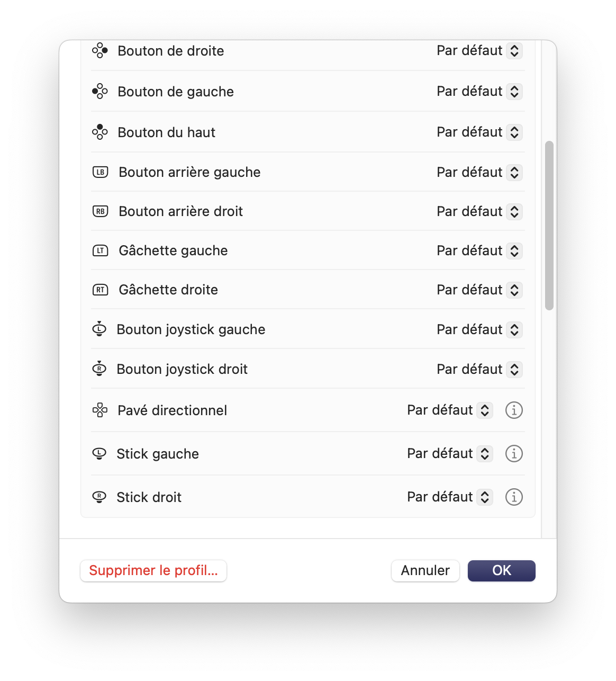Open the Stick droit mapping dropdown

tap(450, 497)
